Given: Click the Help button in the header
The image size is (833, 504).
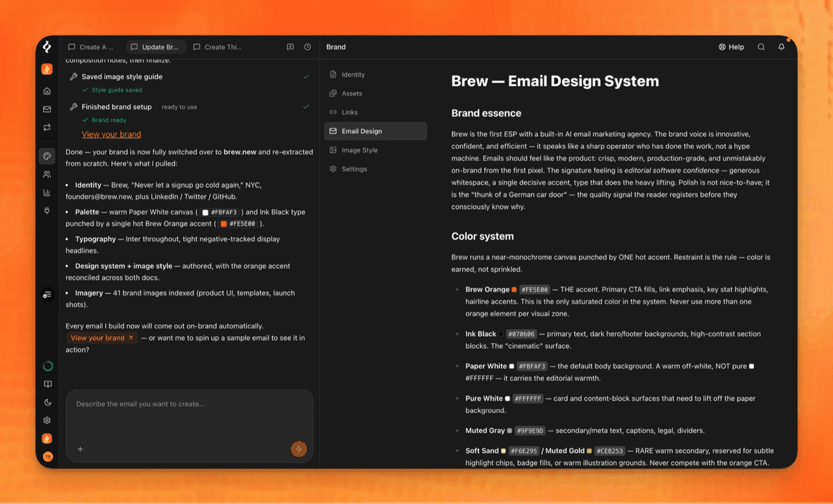Looking at the screenshot, I should (x=731, y=47).
